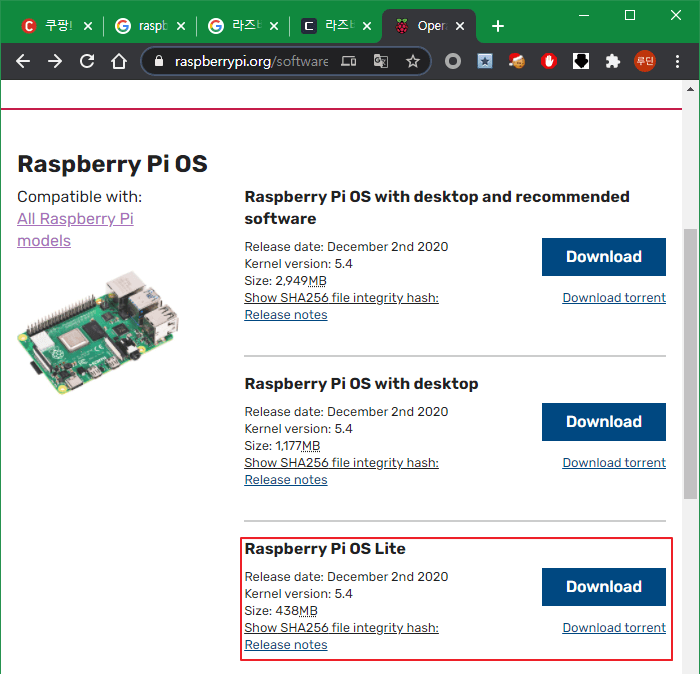The width and height of the screenshot is (700, 674).
Task: Close the 쿠팡 tab
Action: click(88, 26)
